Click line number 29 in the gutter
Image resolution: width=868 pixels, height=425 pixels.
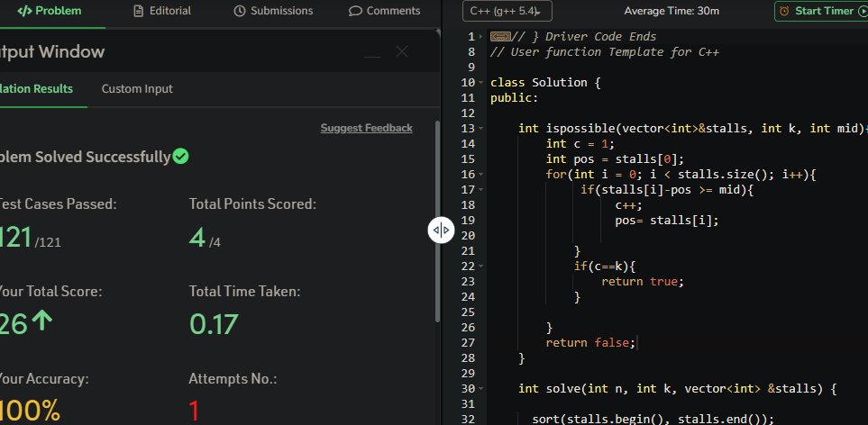tap(469, 374)
